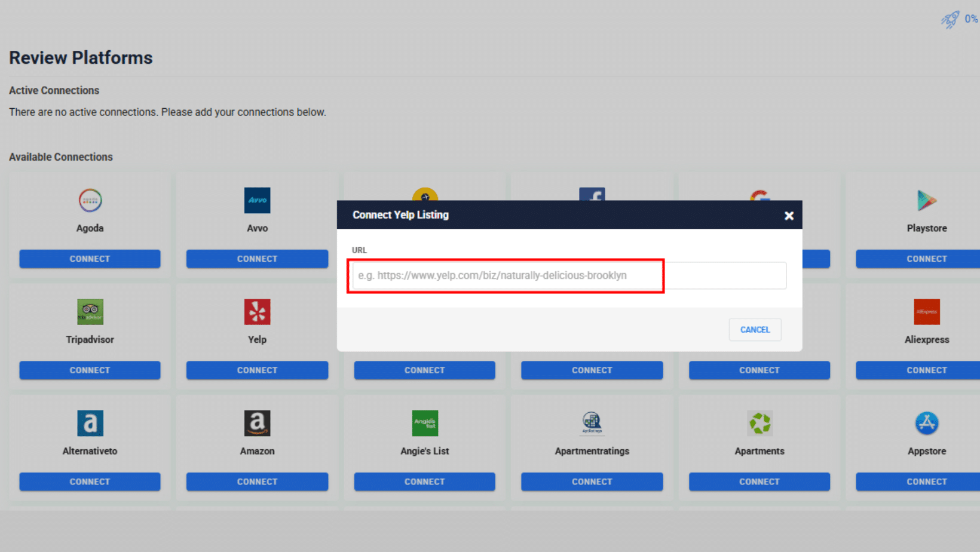
Task: Click the rocket progress icon
Action: [950, 20]
